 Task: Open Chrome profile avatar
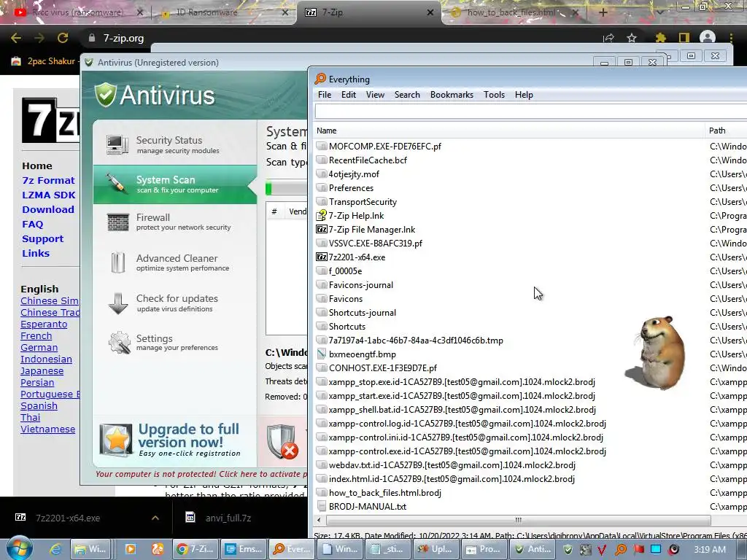point(708,38)
